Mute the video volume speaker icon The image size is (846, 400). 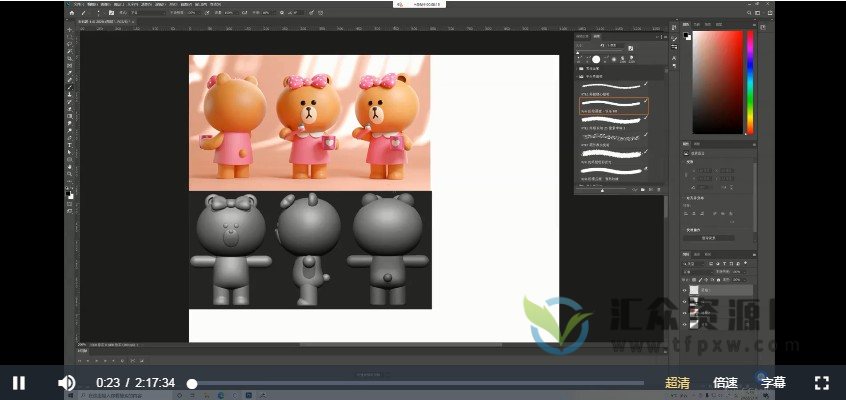click(x=66, y=383)
